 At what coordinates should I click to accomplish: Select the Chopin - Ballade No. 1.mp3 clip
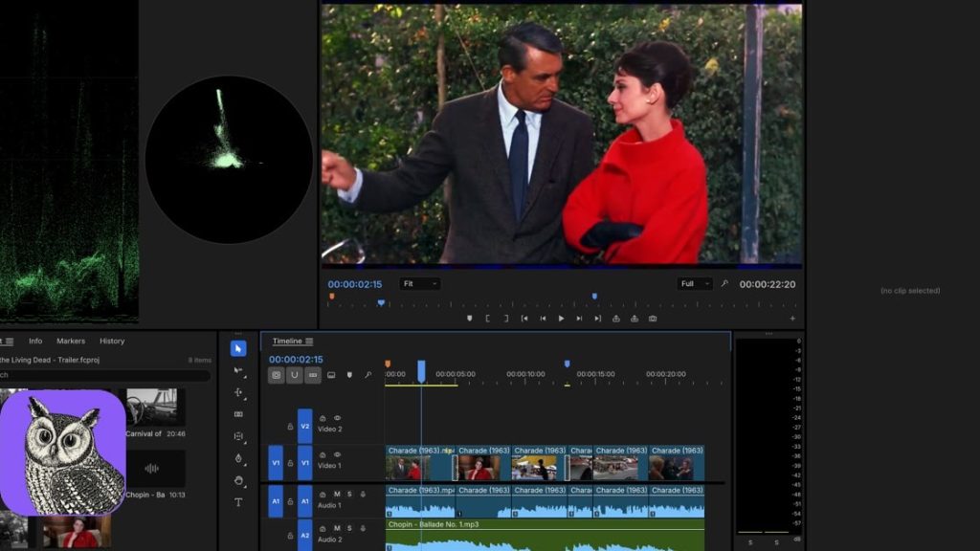coord(545,536)
